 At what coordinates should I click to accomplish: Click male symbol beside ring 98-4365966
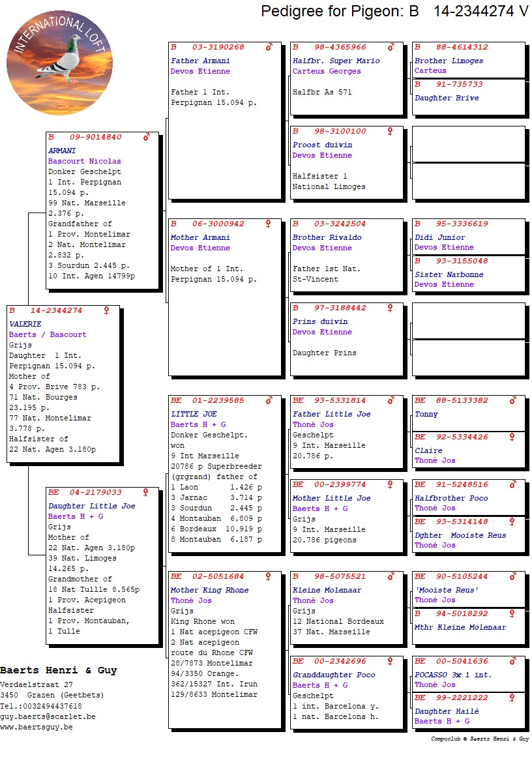coord(391,47)
